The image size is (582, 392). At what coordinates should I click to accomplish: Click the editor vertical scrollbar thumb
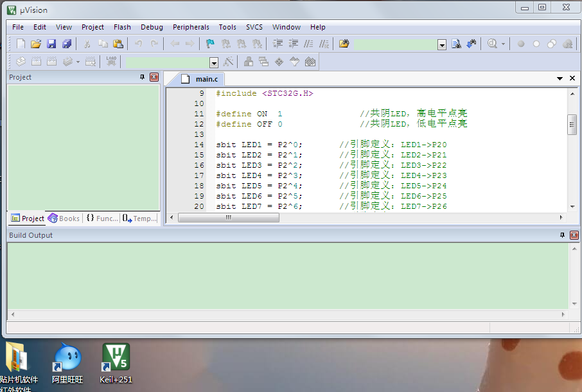[x=572, y=125]
